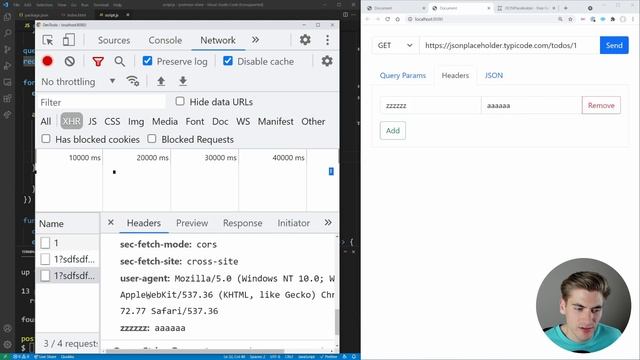Sort requests by the Name column header
This screenshot has height=360, width=640.
point(68,223)
